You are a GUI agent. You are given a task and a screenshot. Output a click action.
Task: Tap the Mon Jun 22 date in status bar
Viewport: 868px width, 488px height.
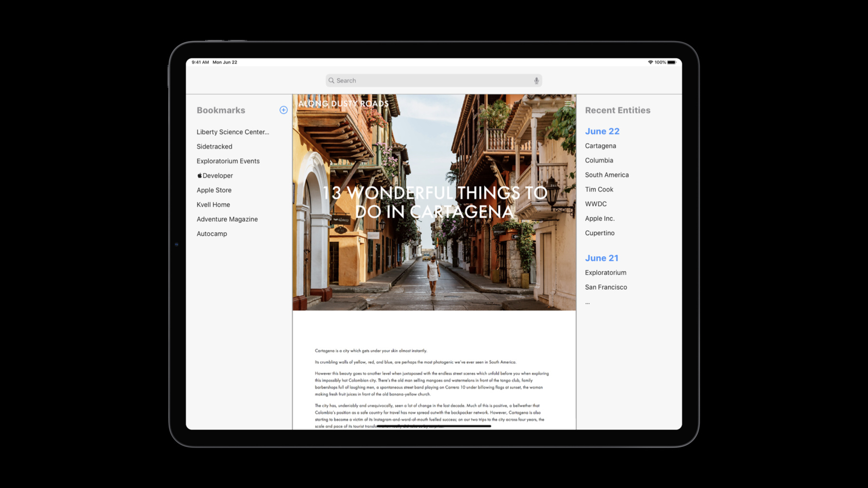coord(225,62)
